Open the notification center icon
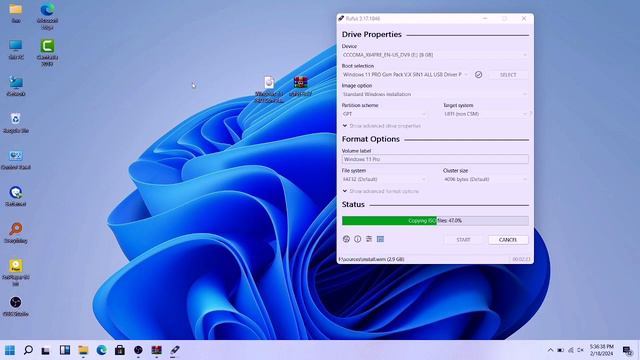Screen dimensions: 640x360 tap(628, 350)
